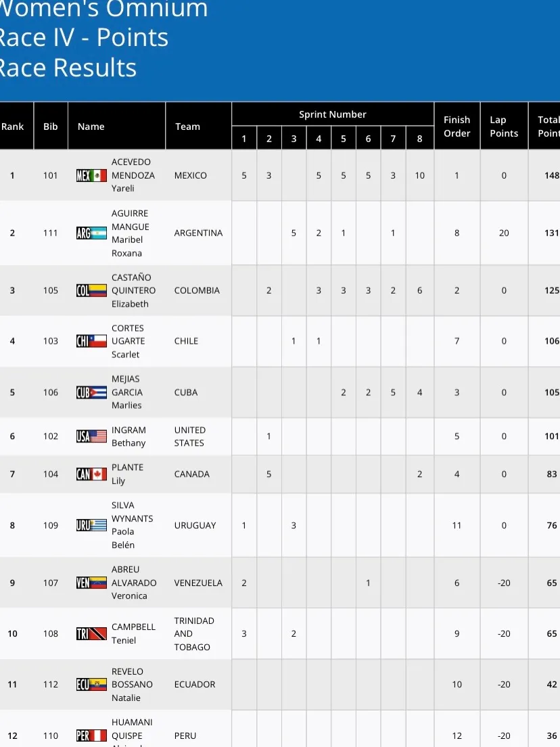Image resolution: width=560 pixels, height=747 pixels.
Task: Click the Sprint Number header
Action: pos(332,114)
